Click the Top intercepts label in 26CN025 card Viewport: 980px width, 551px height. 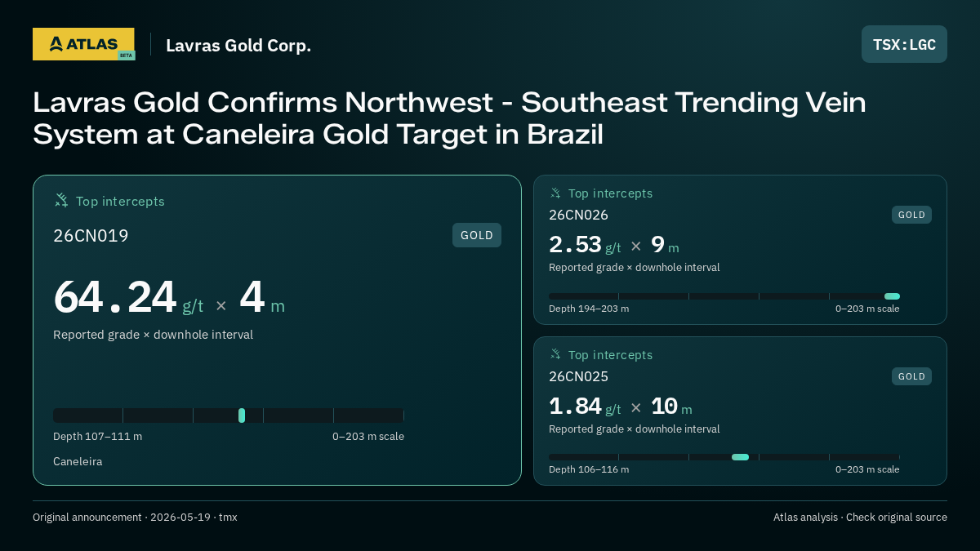[x=610, y=355]
